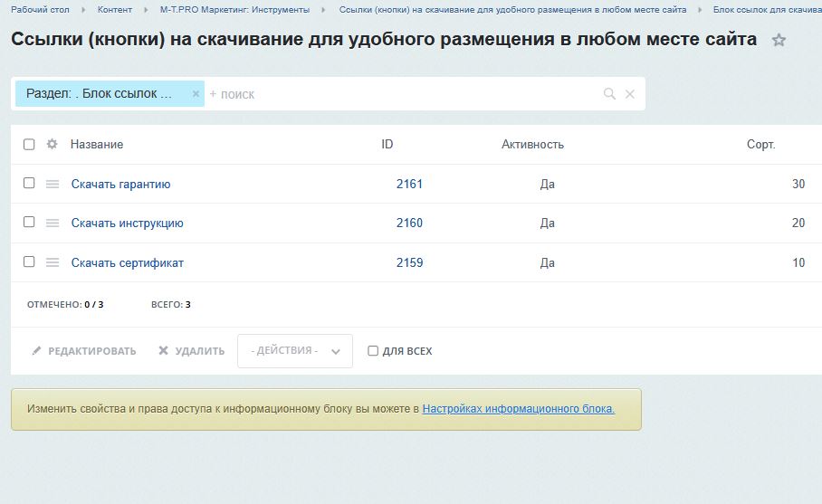Select all rows with header checkbox
The height and width of the screenshot is (504, 822).
29,144
